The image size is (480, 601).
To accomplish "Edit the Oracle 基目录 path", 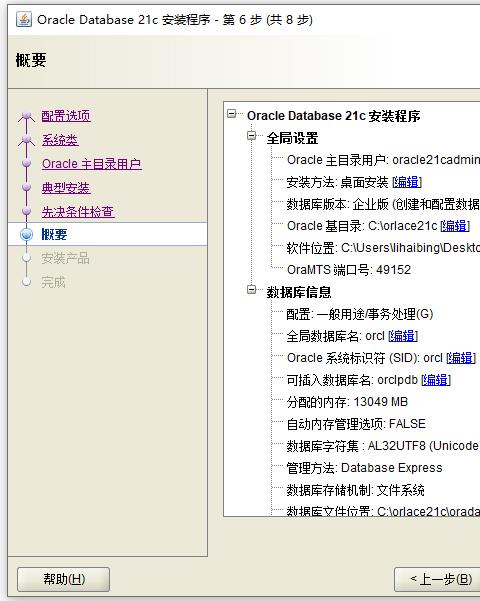I will point(455,226).
